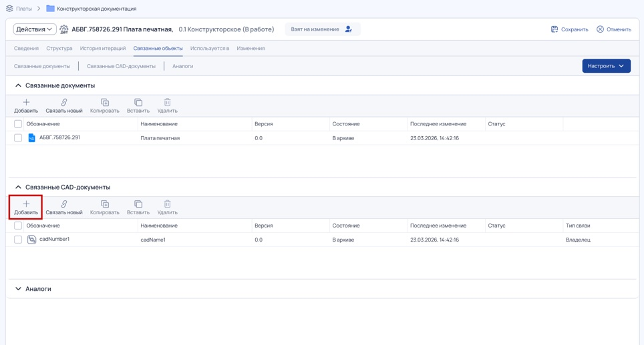Switch to the Сведения tab

[x=26, y=48]
